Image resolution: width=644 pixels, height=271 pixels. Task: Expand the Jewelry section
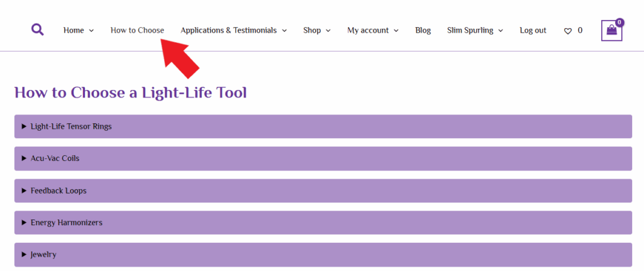(323, 255)
